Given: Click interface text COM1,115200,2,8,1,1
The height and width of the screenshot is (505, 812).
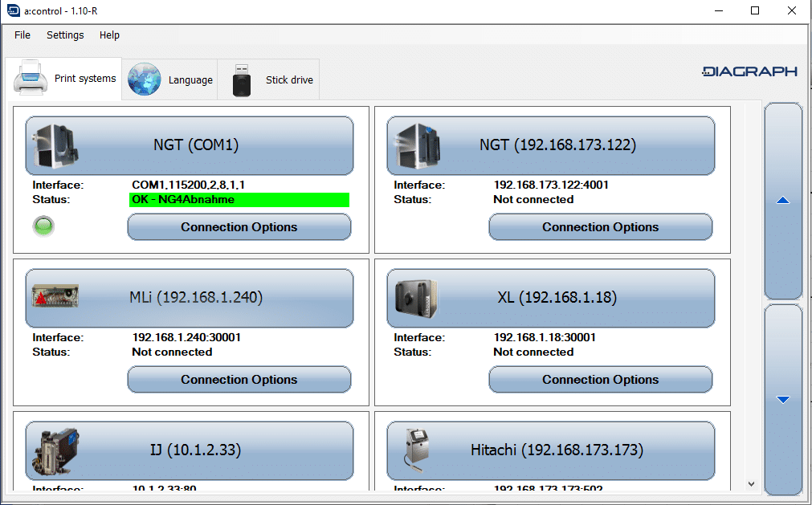Looking at the screenshot, I should (x=189, y=185).
